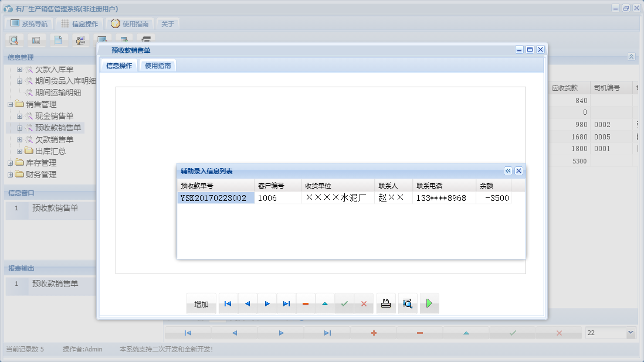The height and width of the screenshot is (362, 644).
Task: Click the 增加 button
Action: tap(201, 304)
